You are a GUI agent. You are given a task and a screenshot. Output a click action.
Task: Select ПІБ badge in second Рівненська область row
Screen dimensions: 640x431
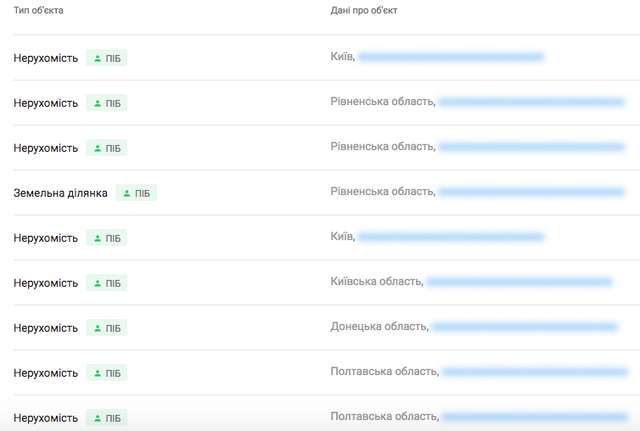click(107, 148)
